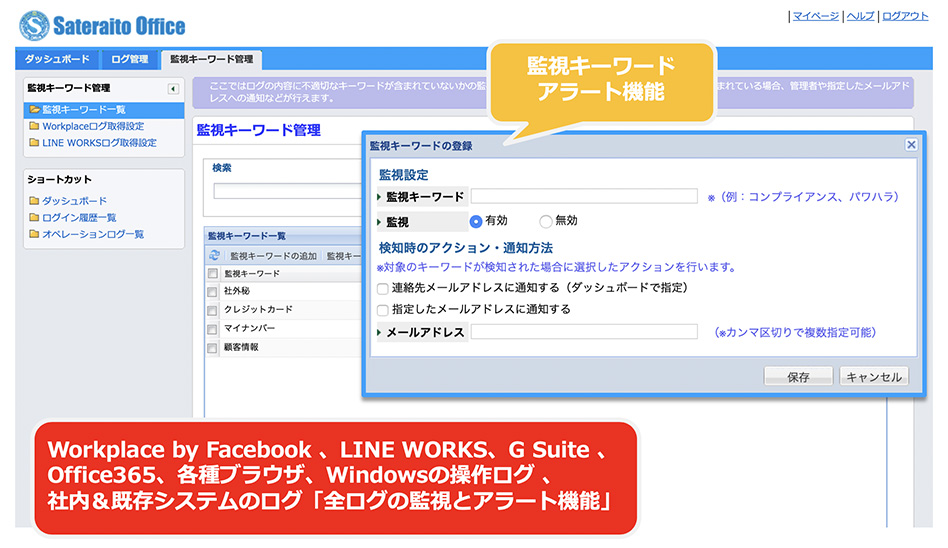The height and width of the screenshot is (548, 948).
Task: Click folder icon beside ダッシュボード shortcut
Action: point(34,200)
